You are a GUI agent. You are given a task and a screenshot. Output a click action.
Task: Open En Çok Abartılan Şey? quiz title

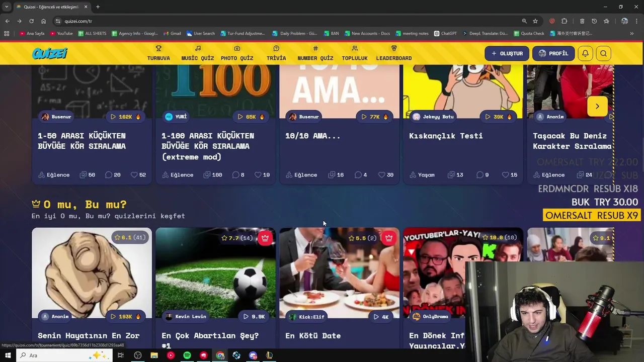210,340
